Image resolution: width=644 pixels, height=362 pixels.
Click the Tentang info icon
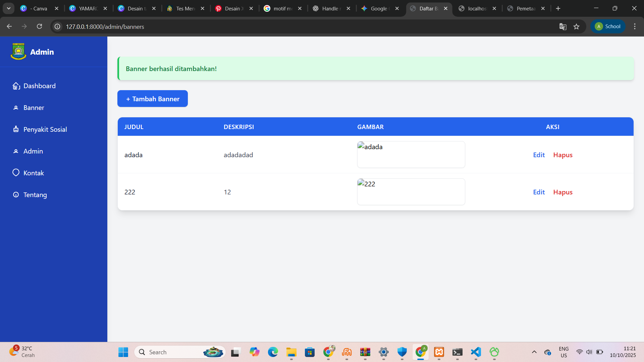coord(16,195)
